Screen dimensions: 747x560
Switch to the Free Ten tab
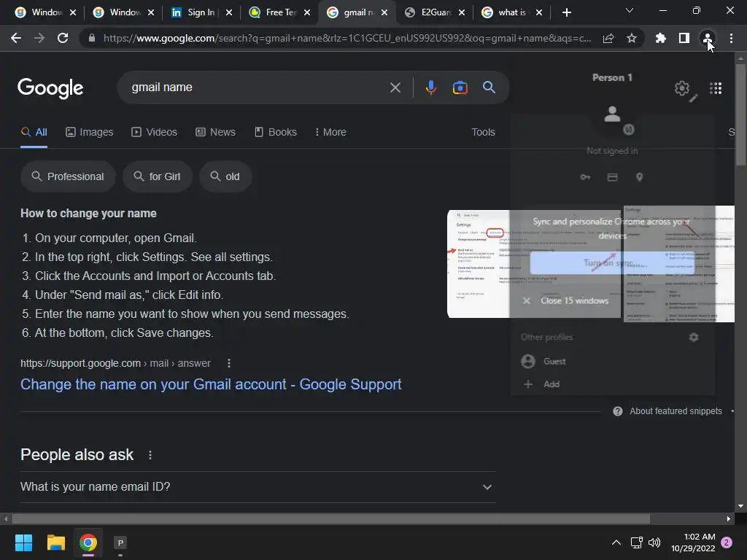[280, 12]
